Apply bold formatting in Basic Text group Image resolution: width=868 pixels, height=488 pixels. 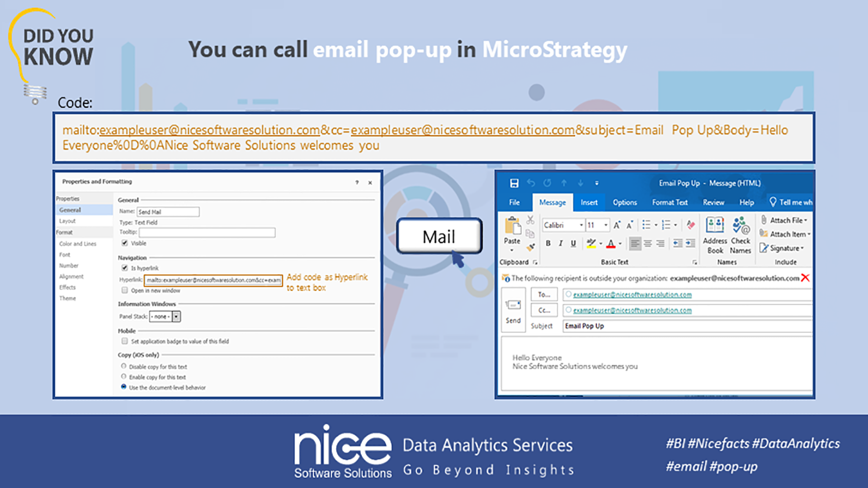548,244
